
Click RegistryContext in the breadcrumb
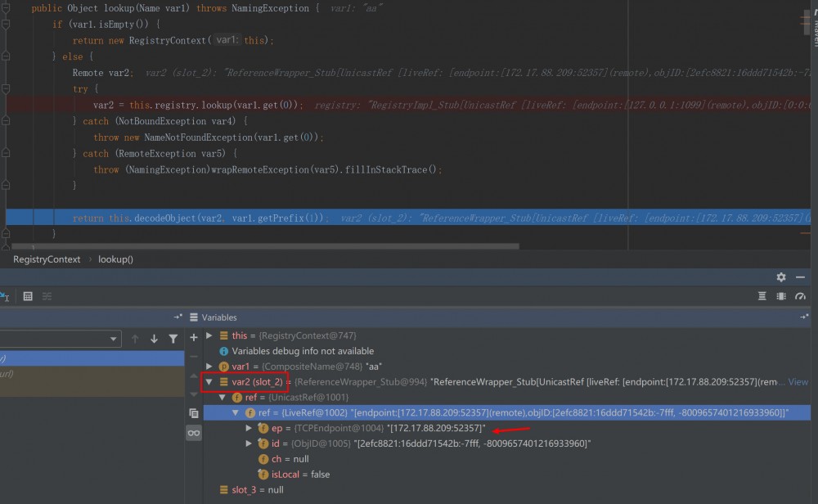pos(47,259)
